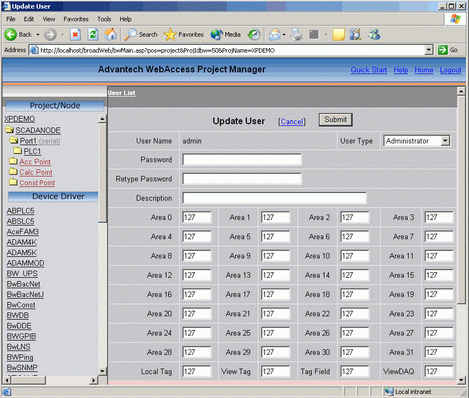Click the Area 0 value field
The width and height of the screenshot is (469, 398).
(x=197, y=217)
